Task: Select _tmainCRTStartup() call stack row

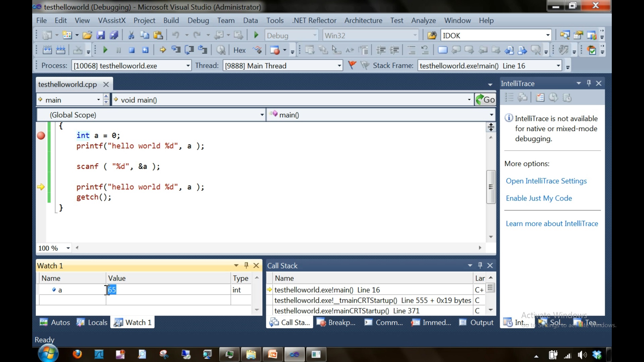Action: (x=373, y=300)
